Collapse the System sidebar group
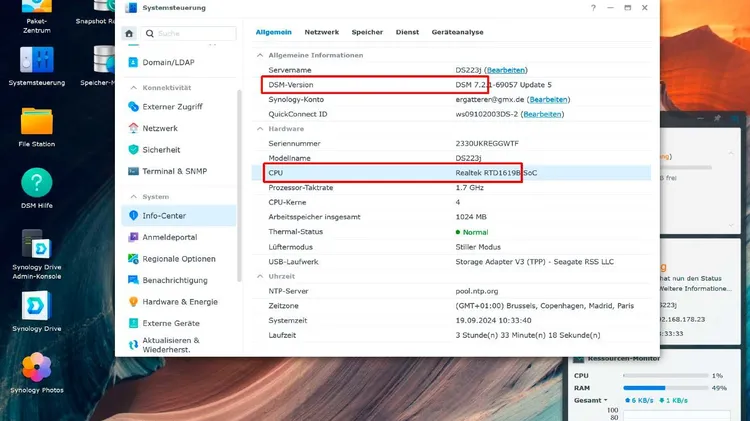The width and height of the screenshot is (750, 421). tap(134, 197)
